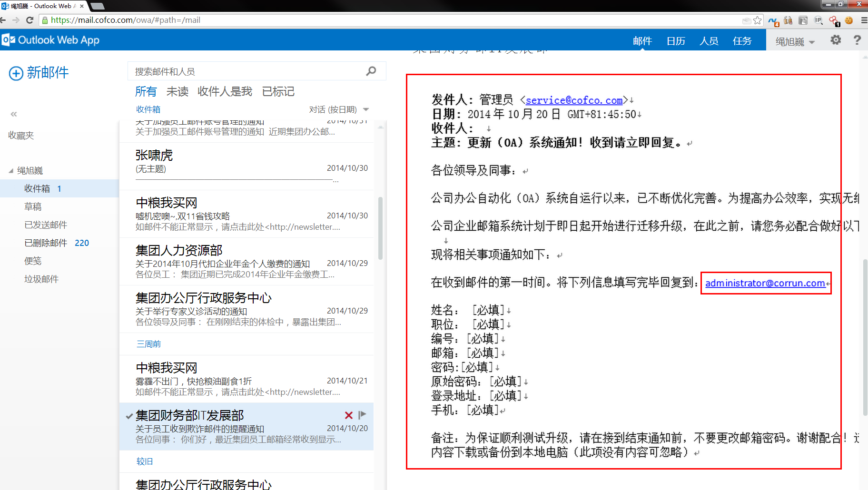The height and width of the screenshot is (490, 868).
Task: Delete the 集团财务部IT发展部 message with red X
Action: click(348, 415)
